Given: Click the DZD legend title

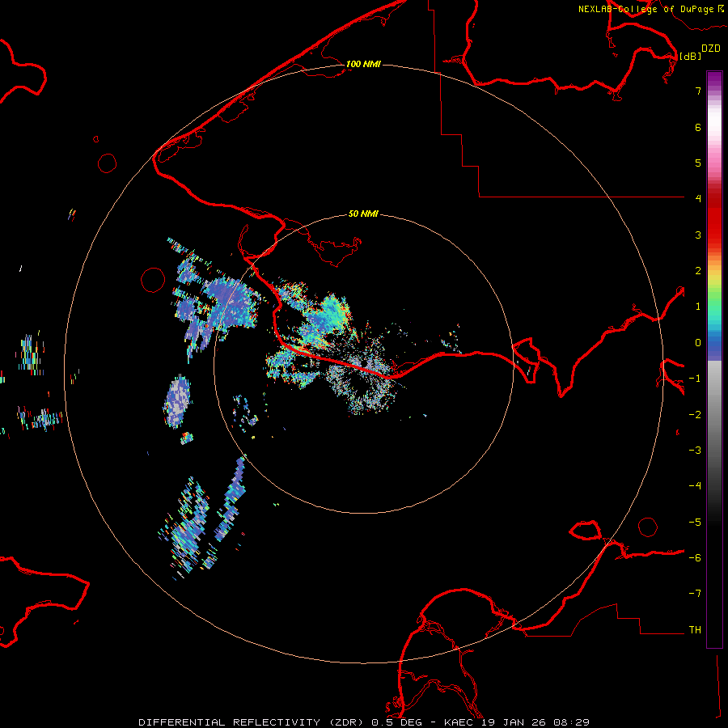Looking at the screenshot, I should [711, 49].
